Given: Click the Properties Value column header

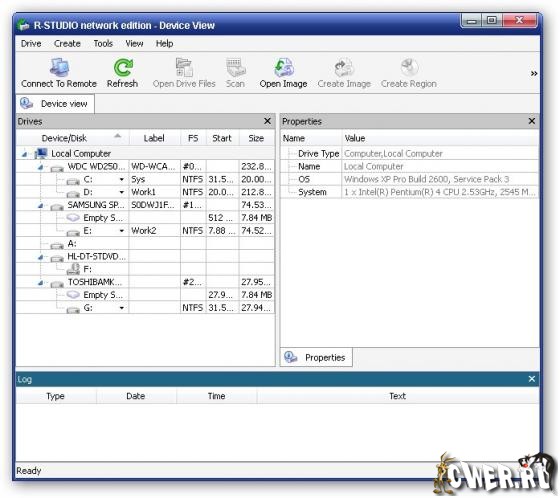Looking at the screenshot, I should point(440,138).
